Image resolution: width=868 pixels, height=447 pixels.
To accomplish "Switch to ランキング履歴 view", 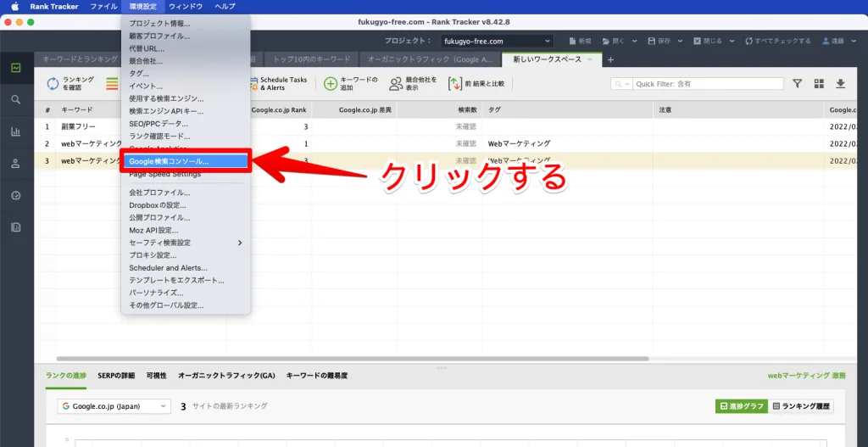I will 801,406.
